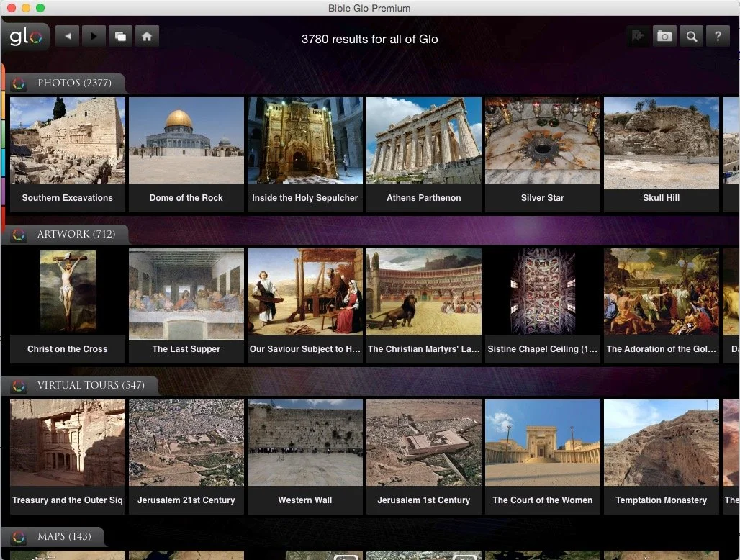Open search with the magnifier icon
Image resolution: width=740 pixels, height=560 pixels.
(x=691, y=36)
